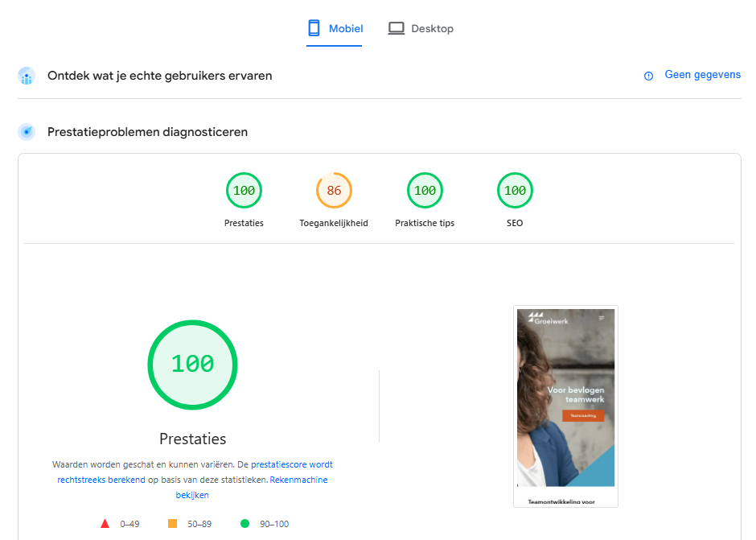The width and height of the screenshot is (756, 540).
Task: Click the orange square 50–89 legend marker
Action: [x=172, y=524]
